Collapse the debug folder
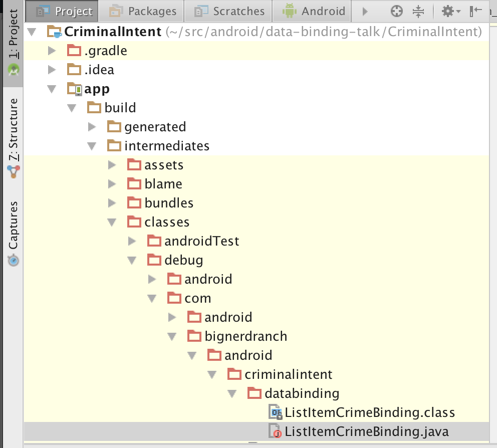Viewport: 497px width, 448px height. click(132, 260)
